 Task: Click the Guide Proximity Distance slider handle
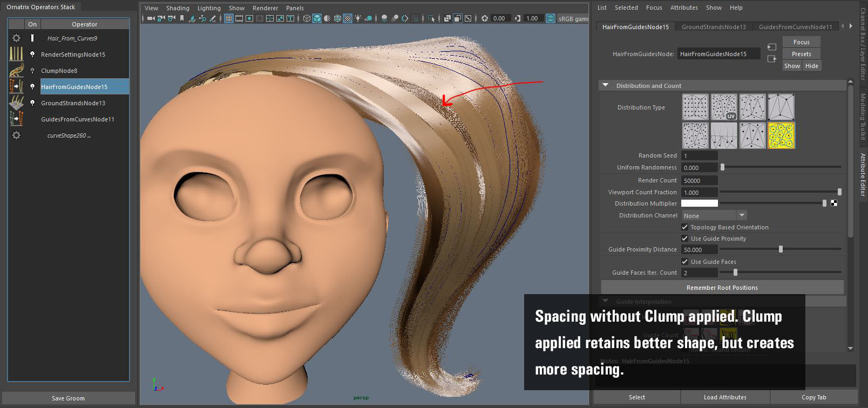coord(781,249)
